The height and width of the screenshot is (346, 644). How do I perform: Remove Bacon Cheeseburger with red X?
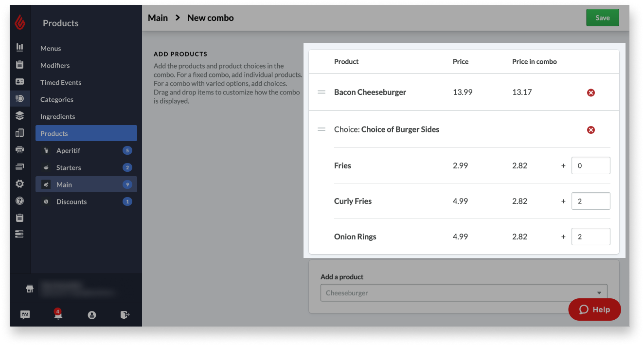(x=591, y=92)
